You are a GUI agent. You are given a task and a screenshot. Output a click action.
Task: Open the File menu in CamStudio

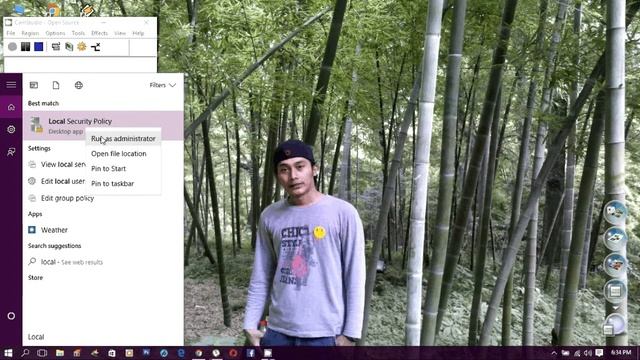[x=11, y=33]
